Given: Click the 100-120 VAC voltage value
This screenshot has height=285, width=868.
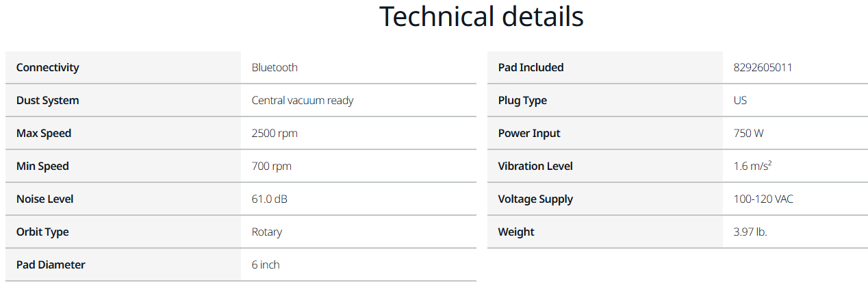Looking at the screenshot, I should tap(763, 199).
